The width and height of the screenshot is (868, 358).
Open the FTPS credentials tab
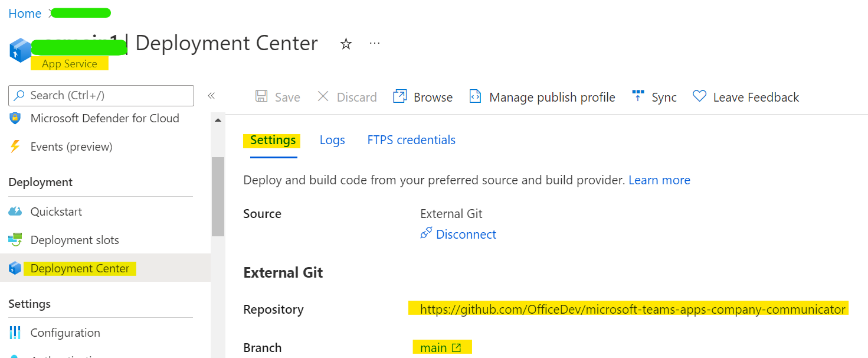pyautogui.click(x=411, y=140)
